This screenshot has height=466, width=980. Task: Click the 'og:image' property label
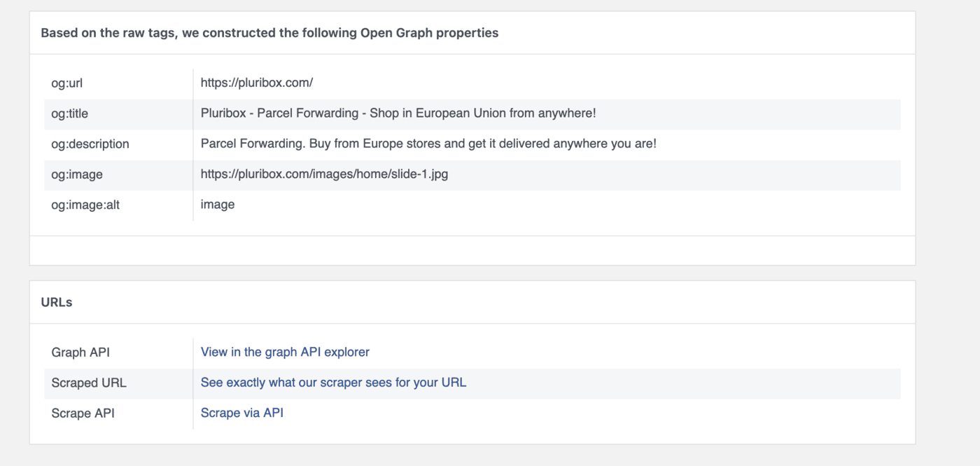pos(77,174)
